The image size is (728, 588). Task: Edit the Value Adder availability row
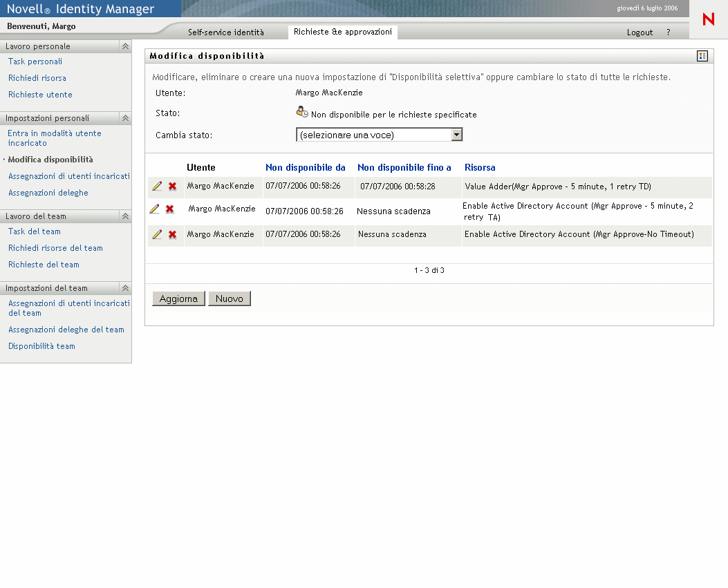[x=157, y=186]
